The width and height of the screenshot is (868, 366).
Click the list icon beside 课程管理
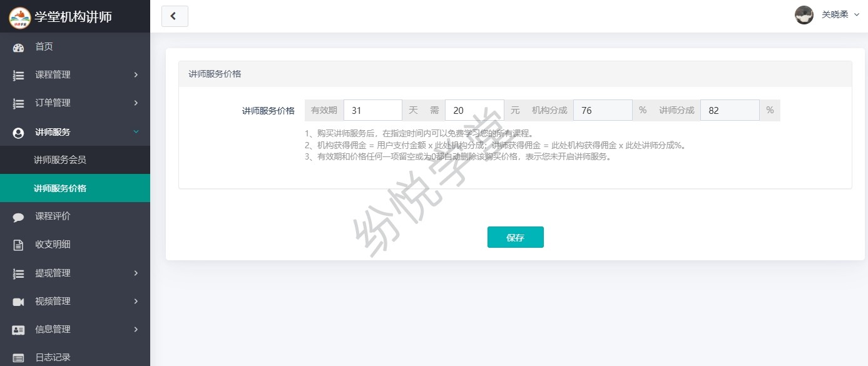(18, 75)
